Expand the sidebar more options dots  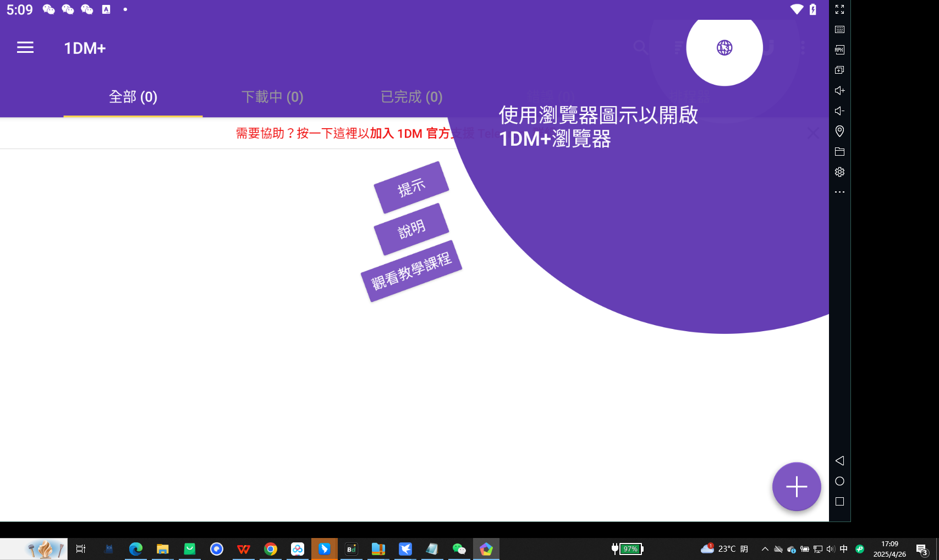pos(839,192)
